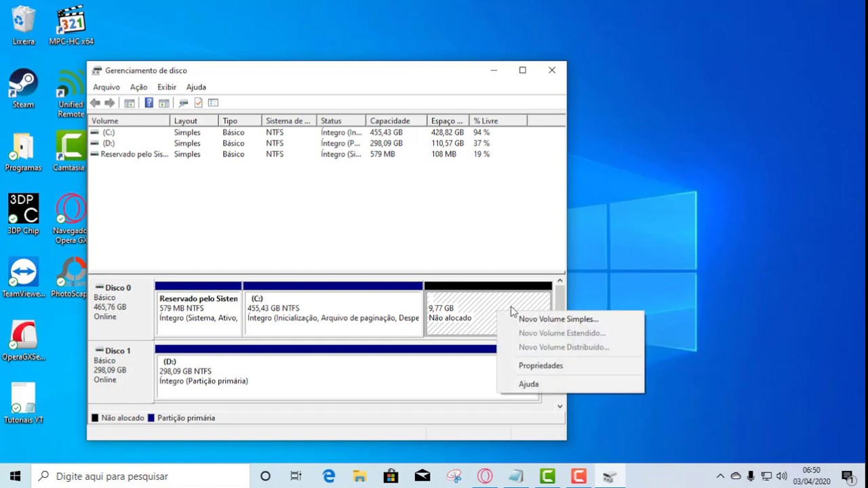Click the list settings toolbar icon

coord(213,103)
